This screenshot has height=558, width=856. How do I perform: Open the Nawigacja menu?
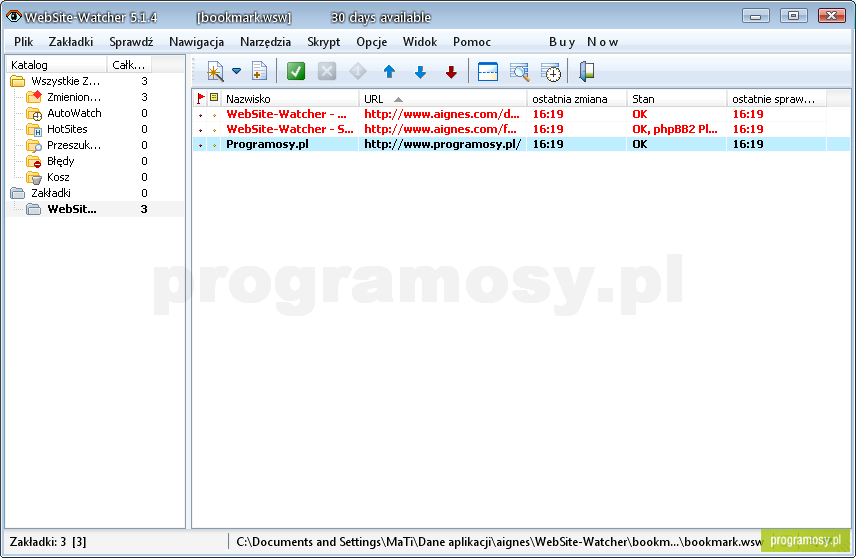197,42
